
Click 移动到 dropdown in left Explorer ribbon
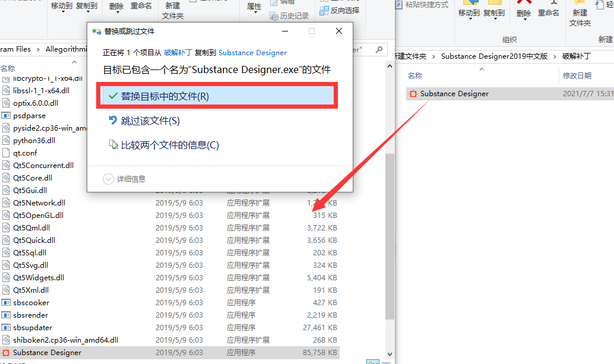tap(62, 7)
